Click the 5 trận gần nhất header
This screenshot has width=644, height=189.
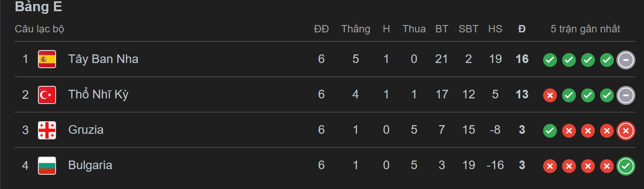(x=585, y=29)
